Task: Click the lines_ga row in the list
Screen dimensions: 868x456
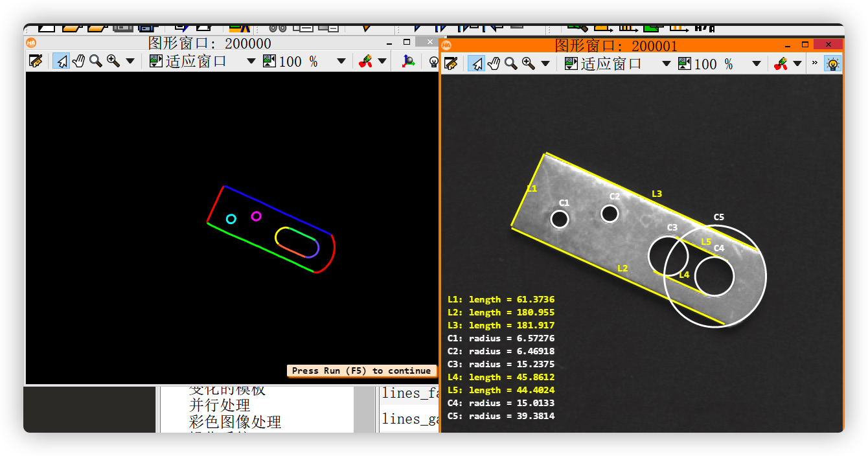Action: (410, 419)
